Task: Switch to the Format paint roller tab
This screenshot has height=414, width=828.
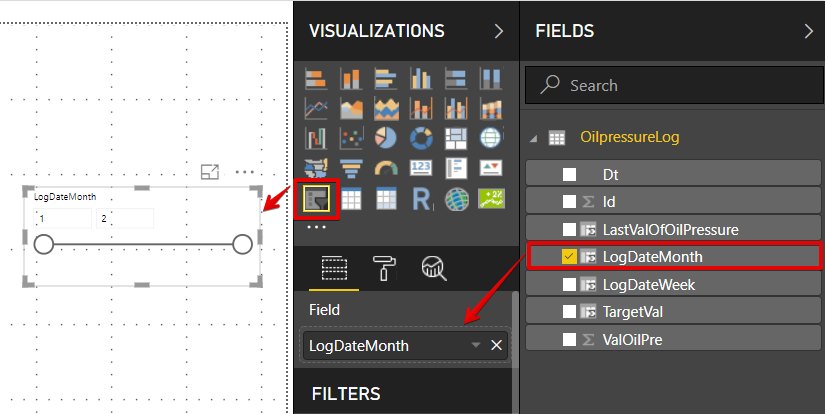Action: (384, 266)
